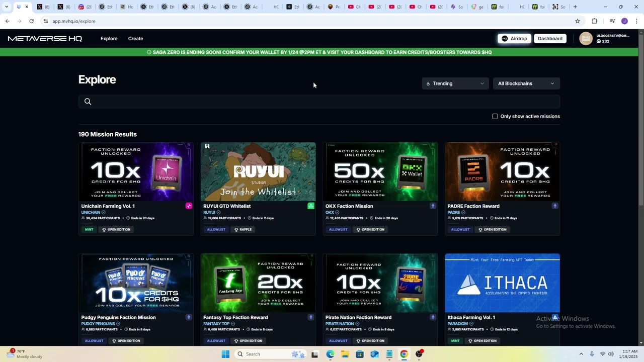644x362 pixels.
Task: Open the UNICHAIN project link
Action: click(x=91, y=213)
